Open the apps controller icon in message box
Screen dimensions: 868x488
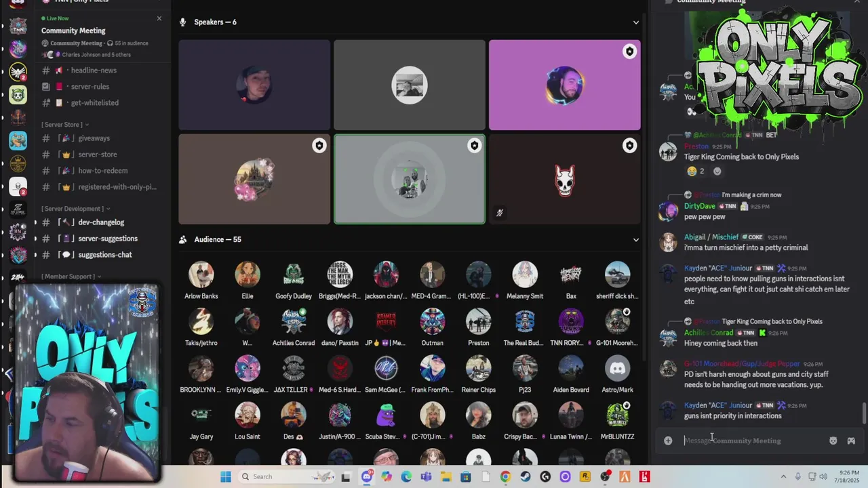point(851,441)
